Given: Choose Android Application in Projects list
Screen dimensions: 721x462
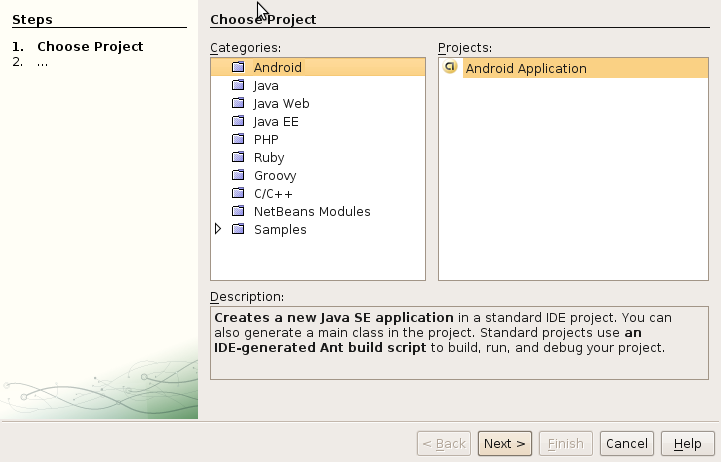Looking at the screenshot, I should coord(526,69).
